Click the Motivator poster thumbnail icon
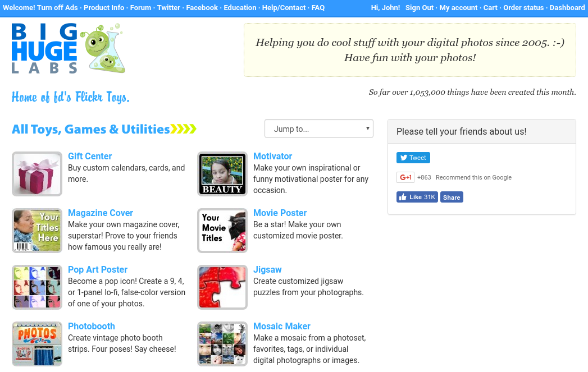This screenshot has height=372, width=588. click(x=222, y=174)
